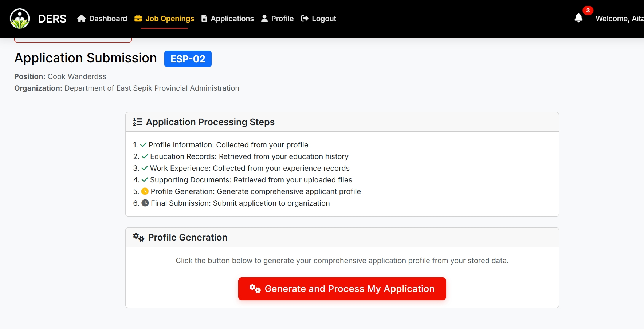Click the red notification count badge

588,10
